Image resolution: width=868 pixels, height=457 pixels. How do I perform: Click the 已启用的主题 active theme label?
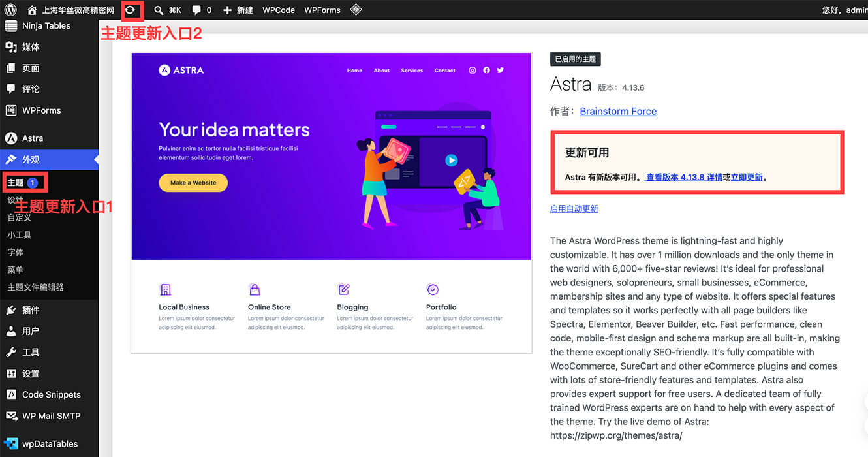coord(576,59)
